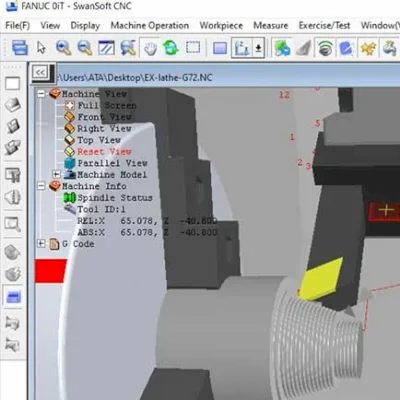Click the red box with yellow plus sign
This screenshot has width=400, height=400.
coord(385,211)
